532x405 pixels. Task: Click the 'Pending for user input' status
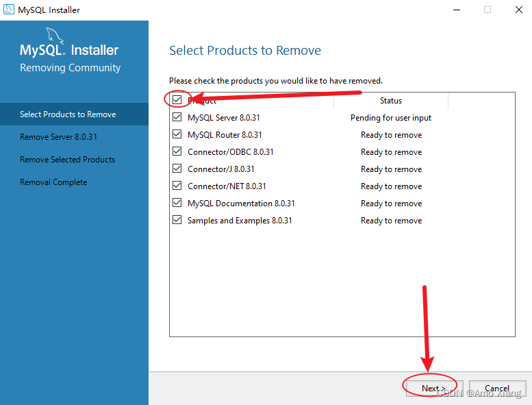click(391, 118)
